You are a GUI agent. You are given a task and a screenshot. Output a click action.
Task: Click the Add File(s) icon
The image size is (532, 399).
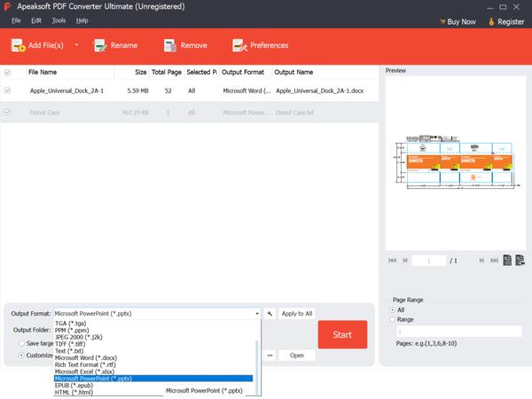(18, 45)
